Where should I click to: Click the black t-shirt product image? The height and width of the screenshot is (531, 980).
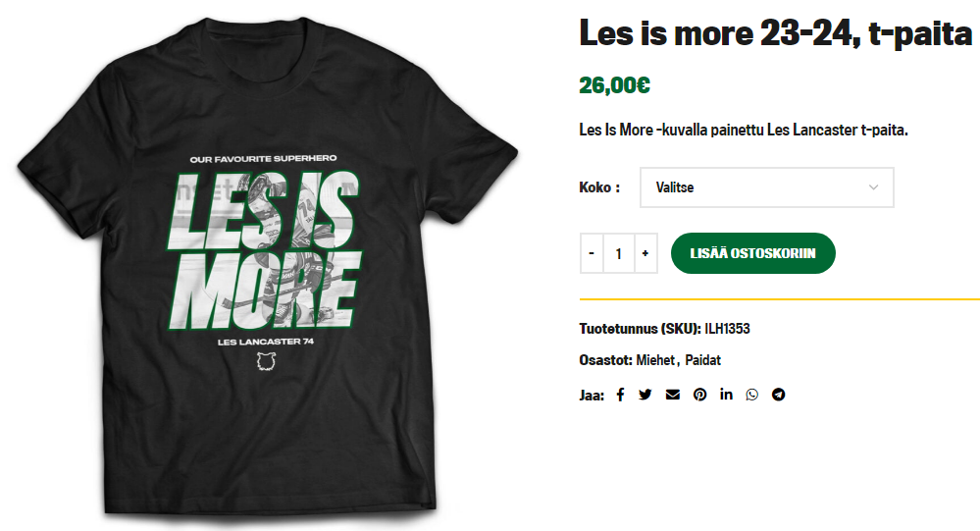(268, 268)
